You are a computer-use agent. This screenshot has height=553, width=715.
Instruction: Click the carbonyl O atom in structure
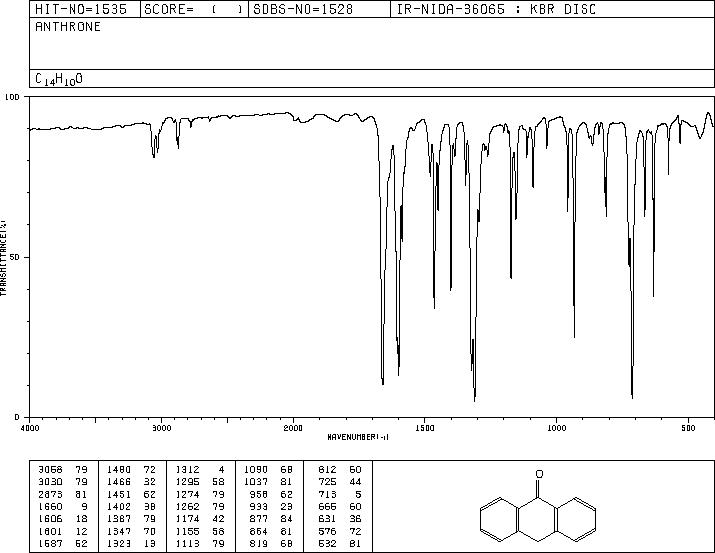pos(539,474)
